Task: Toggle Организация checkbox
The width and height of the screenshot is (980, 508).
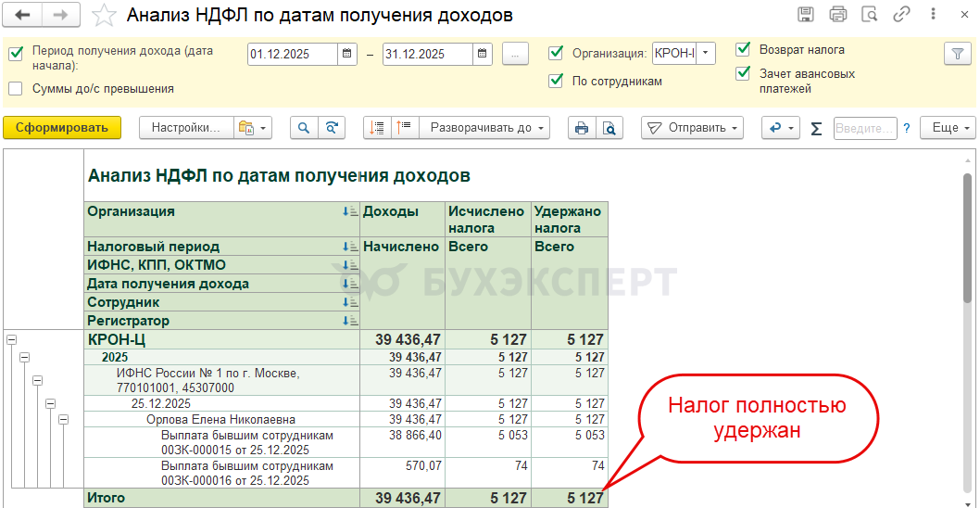Action: tap(556, 53)
